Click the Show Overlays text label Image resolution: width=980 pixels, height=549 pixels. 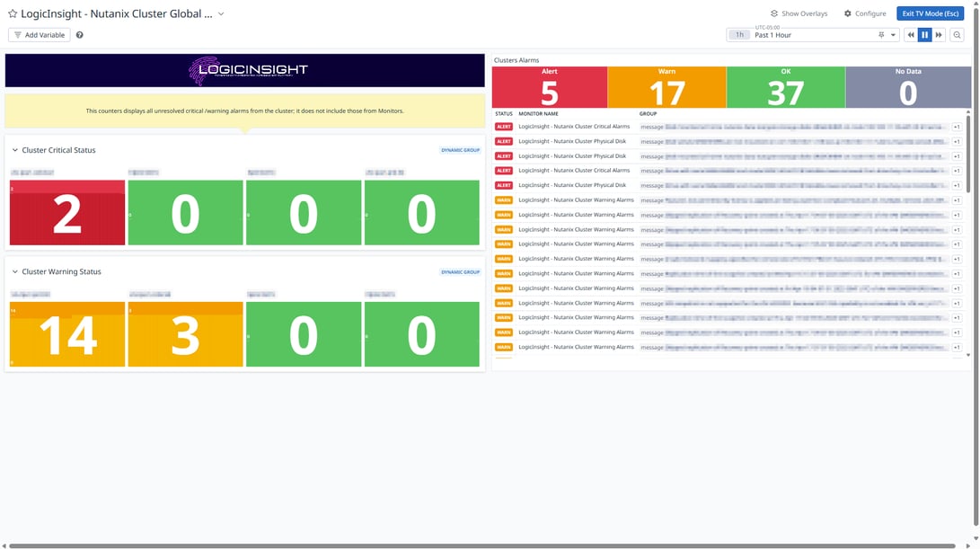(x=804, y=13)
